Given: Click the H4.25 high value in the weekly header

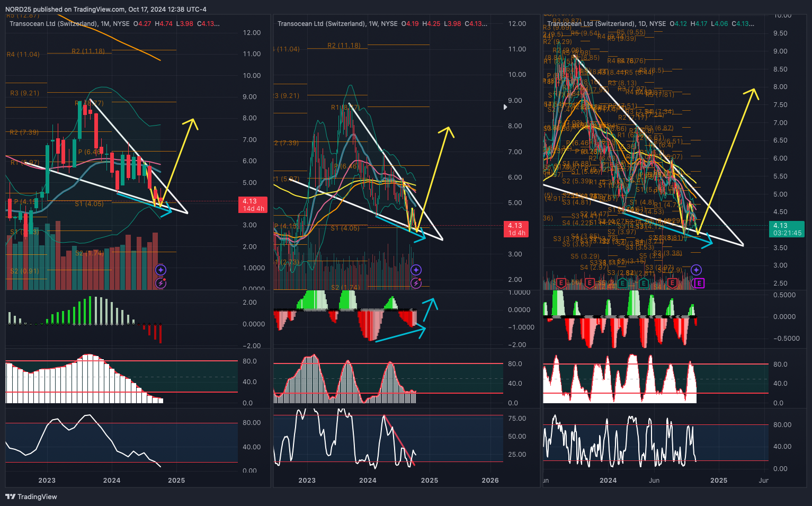Looking at the screenshot, I should [x=431, y=24].
